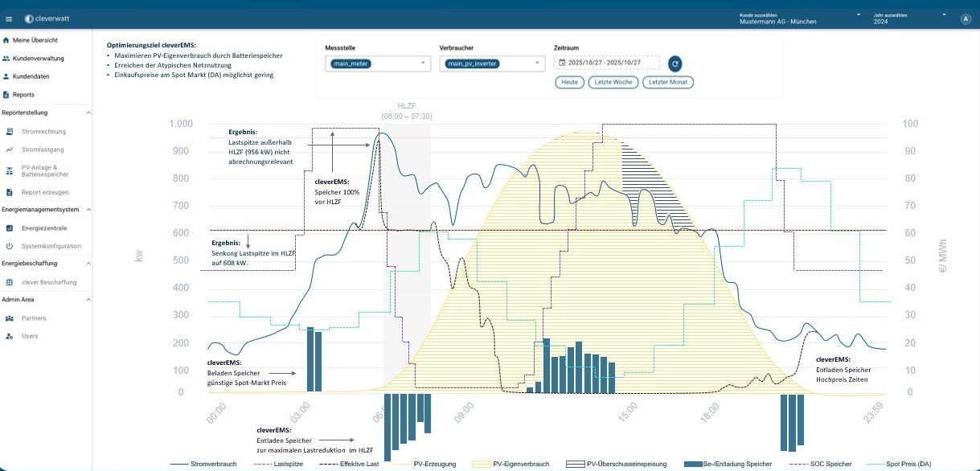Click the Zeitraum date range field
980x471 pixels.
pos(607,63)
